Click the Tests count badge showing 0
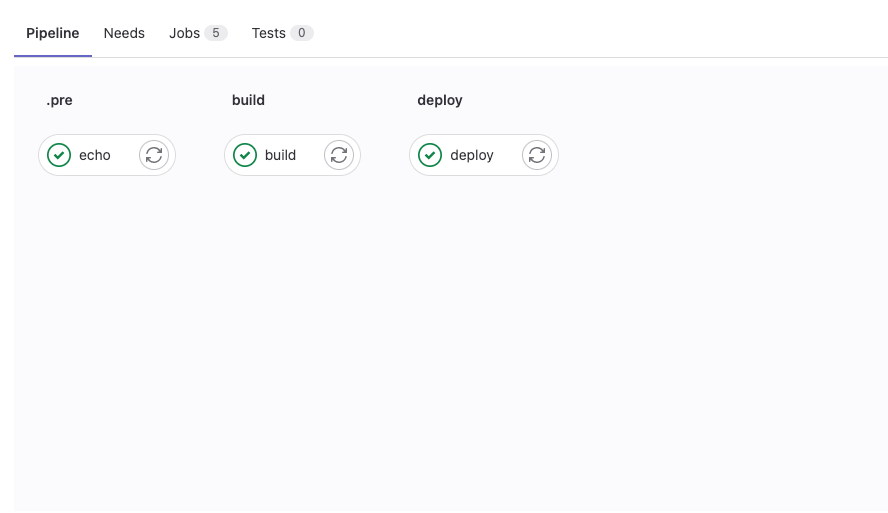The image size is (888, 513). click(x=301, y=33)
